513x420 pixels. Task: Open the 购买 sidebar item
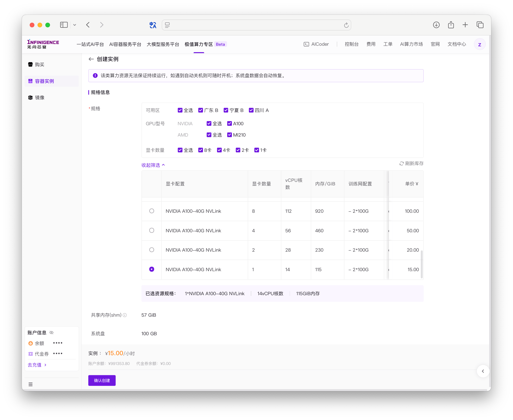pos(52,65)
